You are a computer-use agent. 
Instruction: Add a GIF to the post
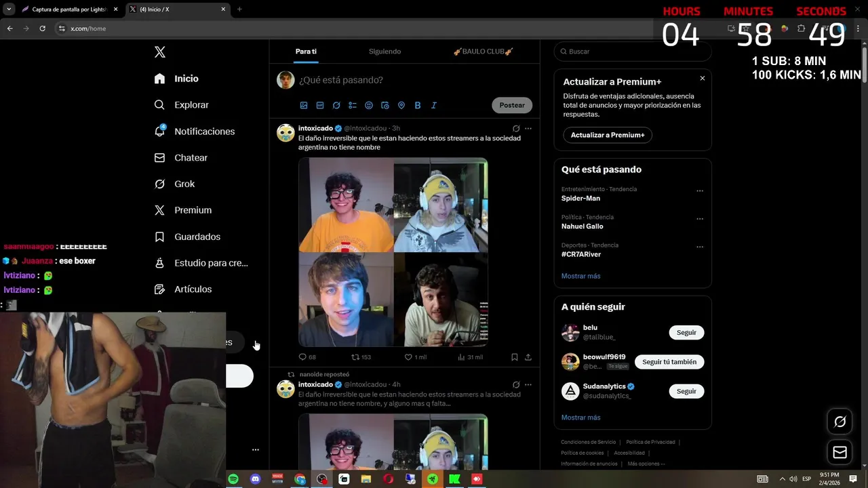[x=320, y=106]
